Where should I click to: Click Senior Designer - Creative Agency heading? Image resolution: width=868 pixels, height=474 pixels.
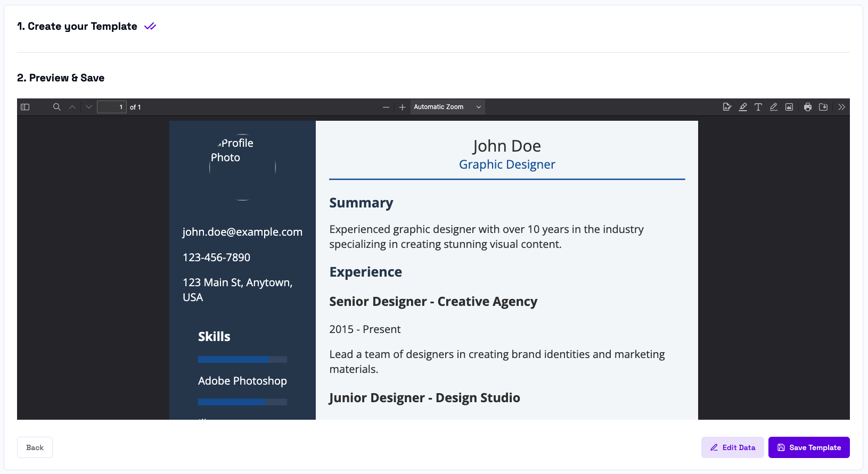(433, 302)
